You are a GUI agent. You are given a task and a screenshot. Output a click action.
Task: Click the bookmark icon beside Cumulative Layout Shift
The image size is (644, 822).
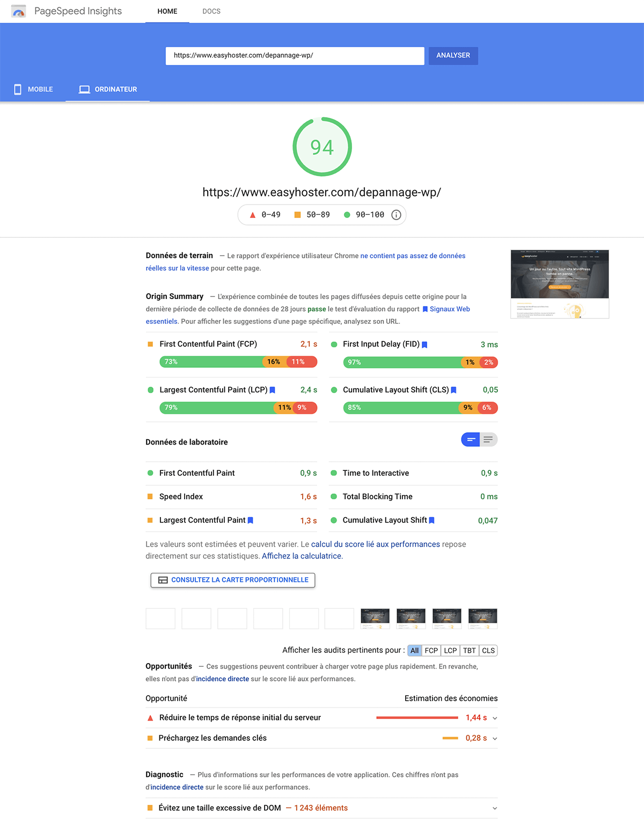[x=453, y=389]
